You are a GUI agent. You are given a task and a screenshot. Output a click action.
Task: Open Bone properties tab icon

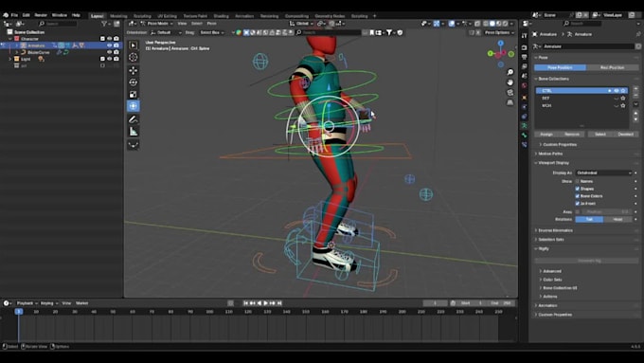[525, 136]
